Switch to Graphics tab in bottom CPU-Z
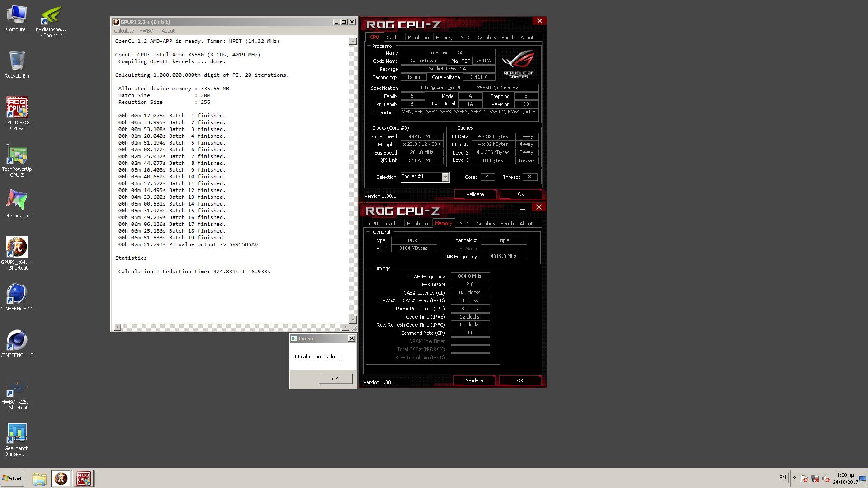The height and width of the screenshot is (488, 868). click(486, 224)
